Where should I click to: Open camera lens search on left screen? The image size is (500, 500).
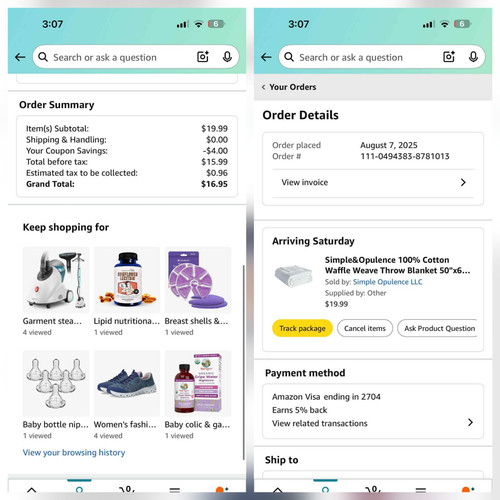pyautogui.click(x=203, y=57)
